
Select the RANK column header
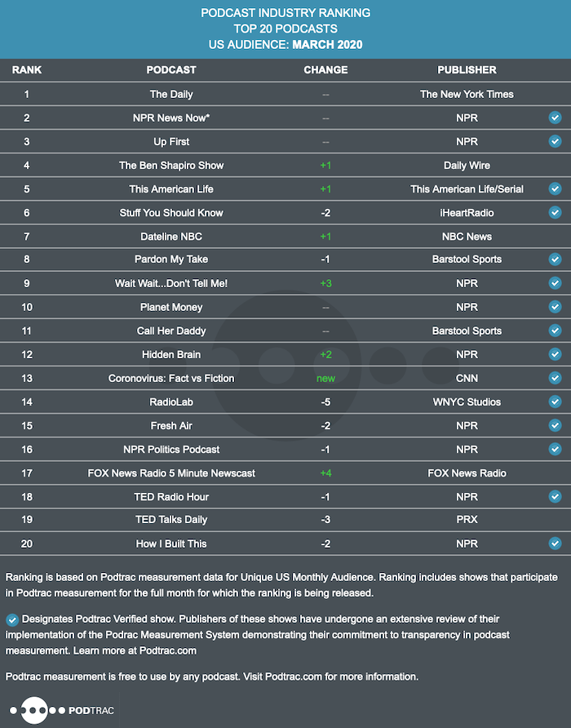27,70
